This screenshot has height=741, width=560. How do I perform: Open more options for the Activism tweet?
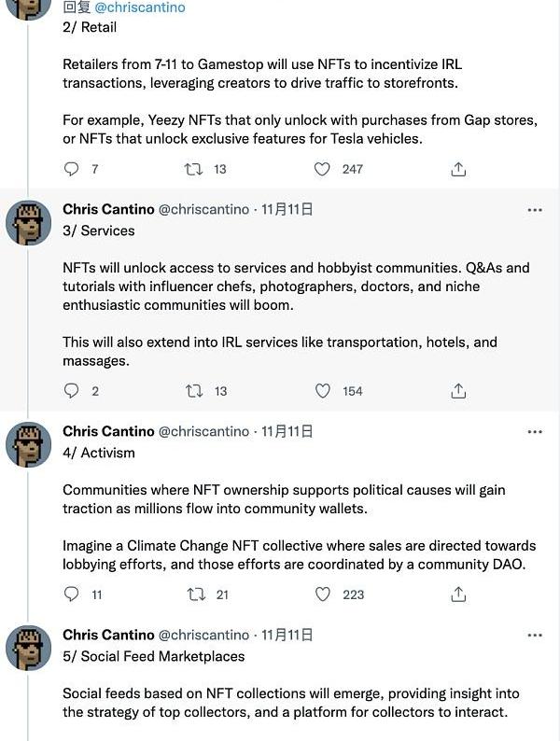coord(535,432)
